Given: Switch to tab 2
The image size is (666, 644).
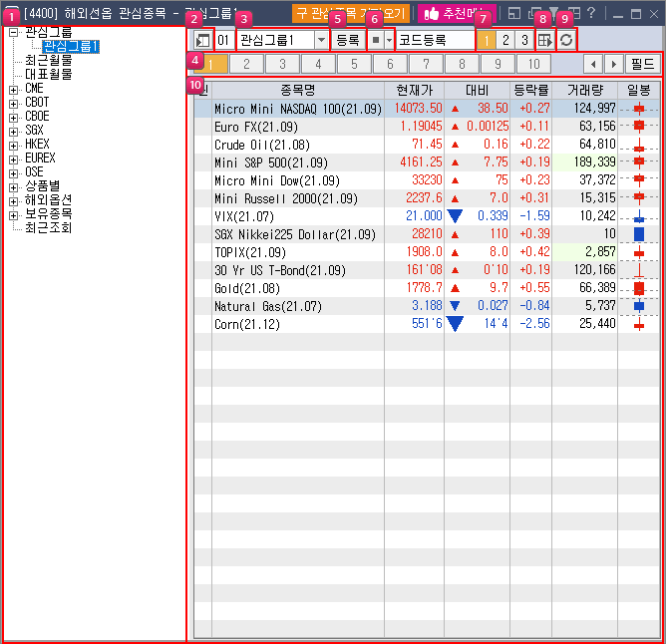Looking at the screenshot, I should click(x=247, y=64).
